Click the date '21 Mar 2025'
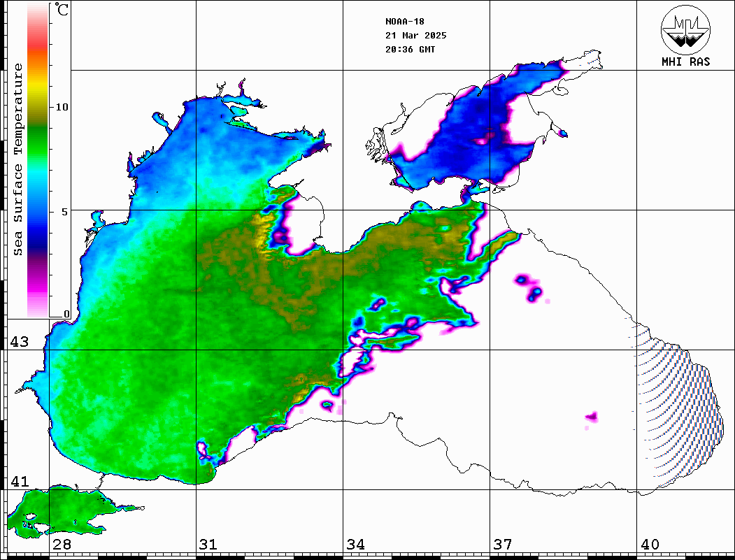Screen dimensions: 735x560 pyautogui.click(x=416, y=36)
